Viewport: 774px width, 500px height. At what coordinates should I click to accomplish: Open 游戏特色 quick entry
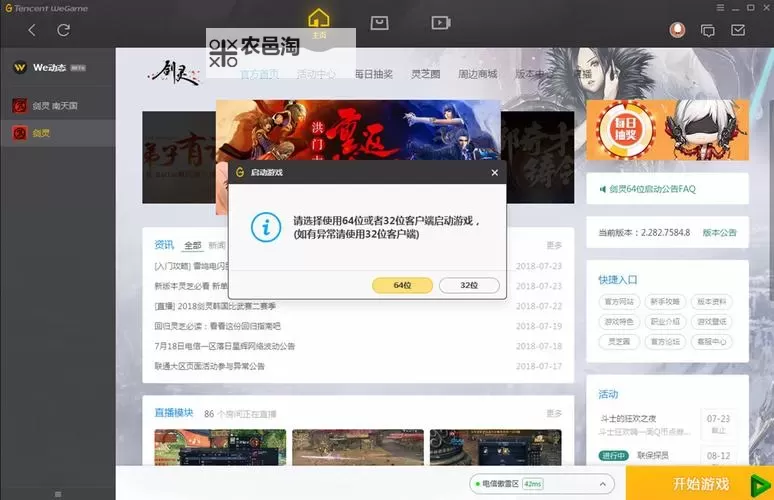619,322
